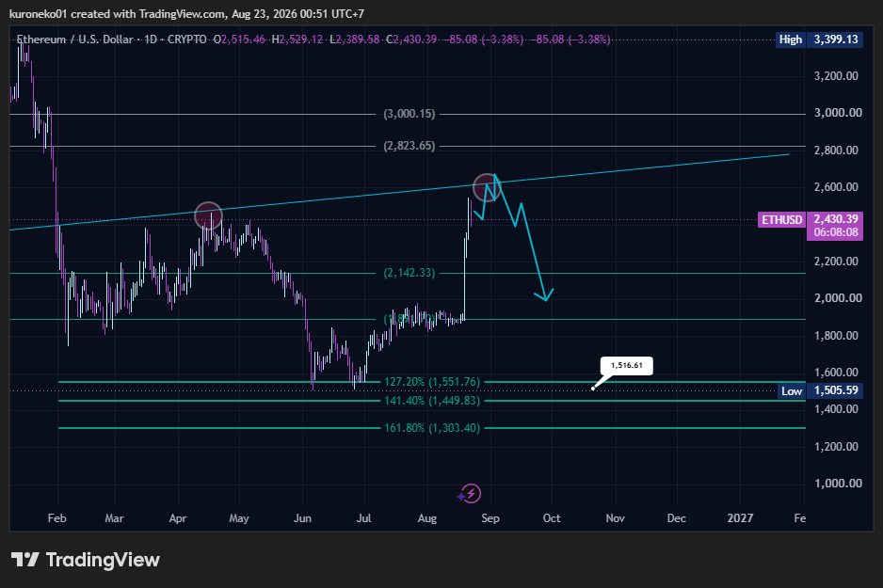The height and width of the screenshot is (588, 883).
Task: Select the circle marker near the trendline in late August
Action: (x=487, y=187)
